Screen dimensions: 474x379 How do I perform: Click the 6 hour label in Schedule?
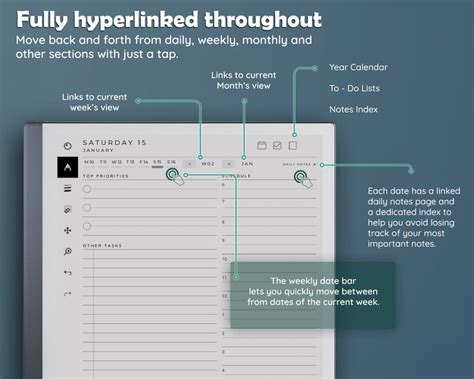tap(223, 185)
